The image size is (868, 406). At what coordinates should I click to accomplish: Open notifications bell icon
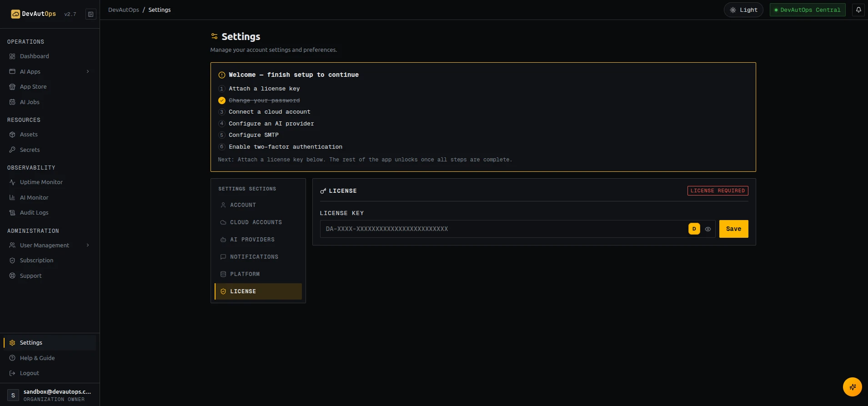click(858, 10)
